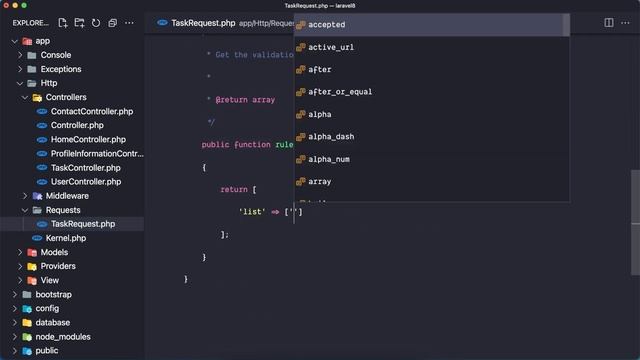Click the public function keywords

236,145
